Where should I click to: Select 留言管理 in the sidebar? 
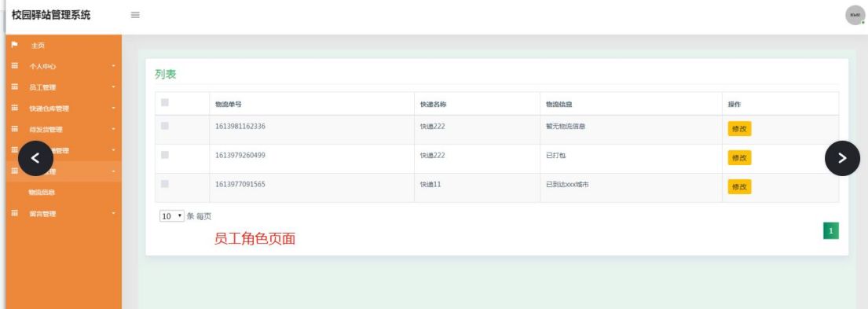pos(42,213)
